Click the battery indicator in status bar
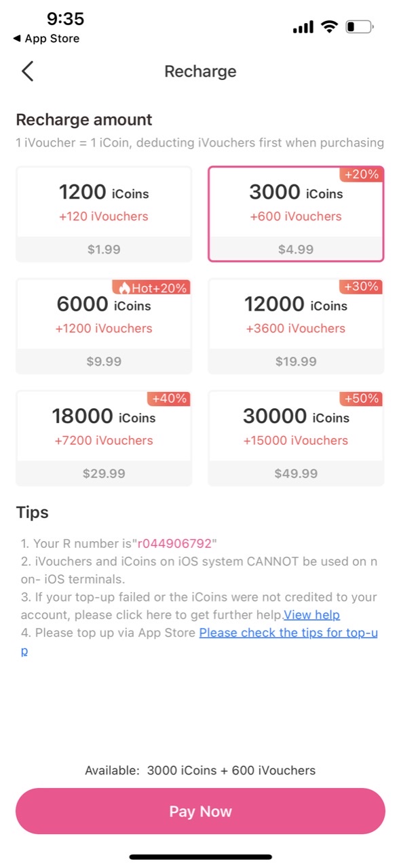 pos(359,26)
